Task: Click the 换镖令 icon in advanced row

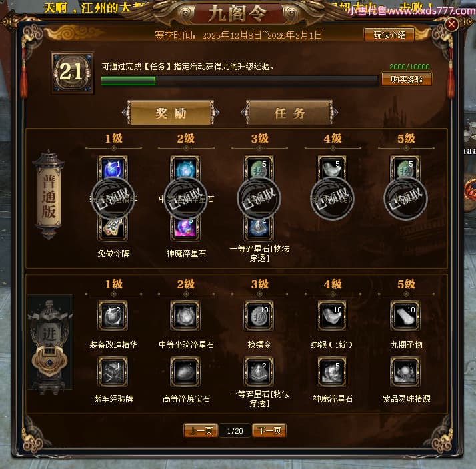Action: 259,316
